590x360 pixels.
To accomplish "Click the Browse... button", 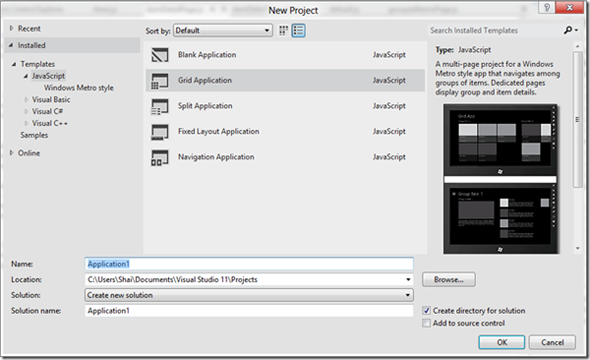I will tap(449, 279).
